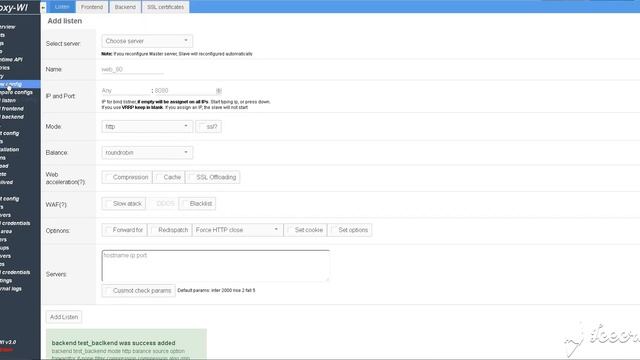The width and height of the screenshot is (640, 360).
Task: Click the Name input field
Action: [x=132, y=69]
